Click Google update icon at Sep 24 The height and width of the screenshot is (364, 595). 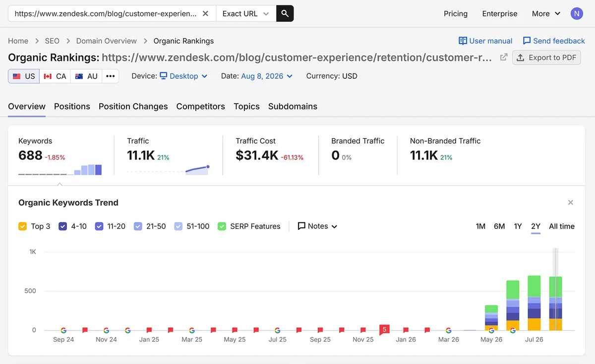(x=63, y=330)
